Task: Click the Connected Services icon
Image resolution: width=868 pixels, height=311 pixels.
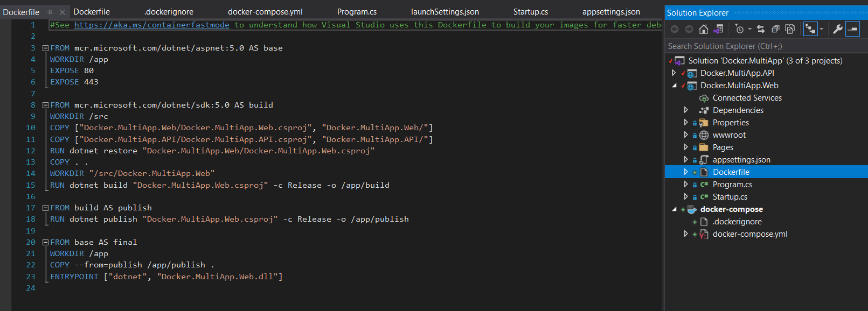Action: [x=704, y=98]
